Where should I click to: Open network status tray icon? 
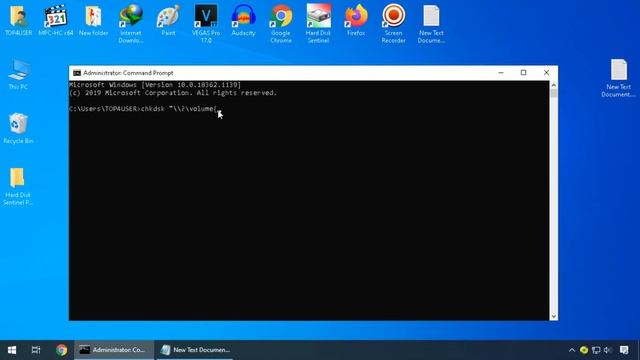(x=596, y=350)
